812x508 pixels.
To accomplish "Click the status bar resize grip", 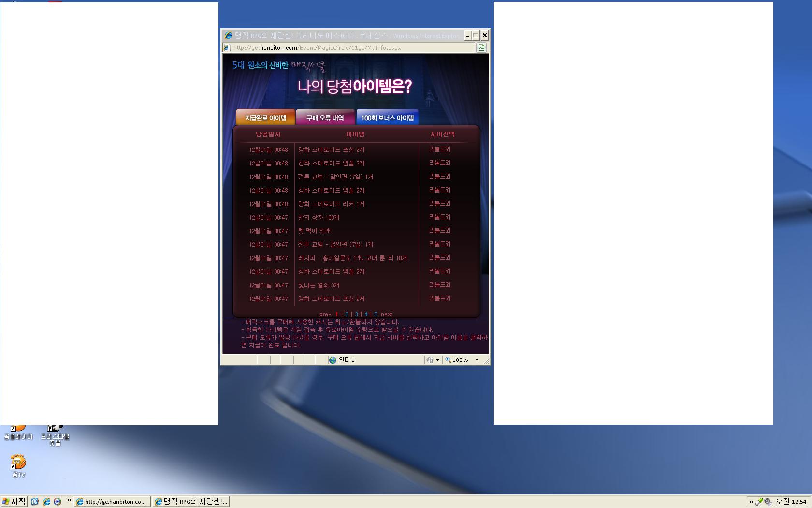I will [486, 361].
